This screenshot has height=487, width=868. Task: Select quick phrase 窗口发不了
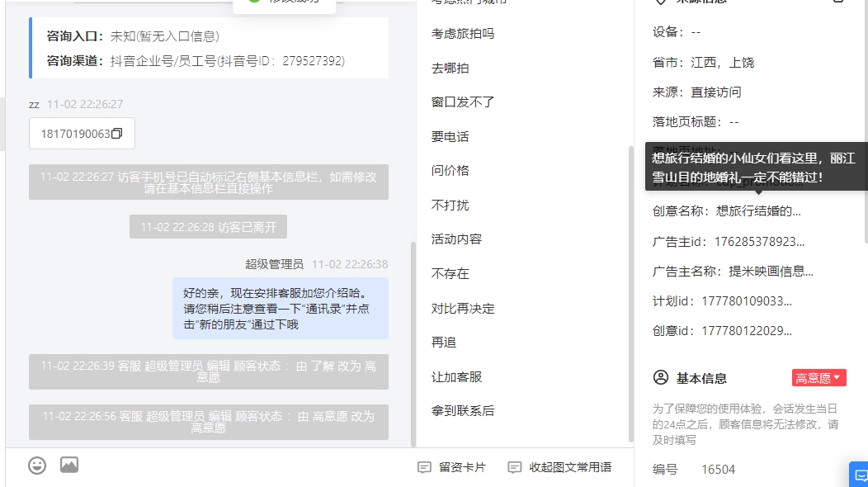(463, 102)
